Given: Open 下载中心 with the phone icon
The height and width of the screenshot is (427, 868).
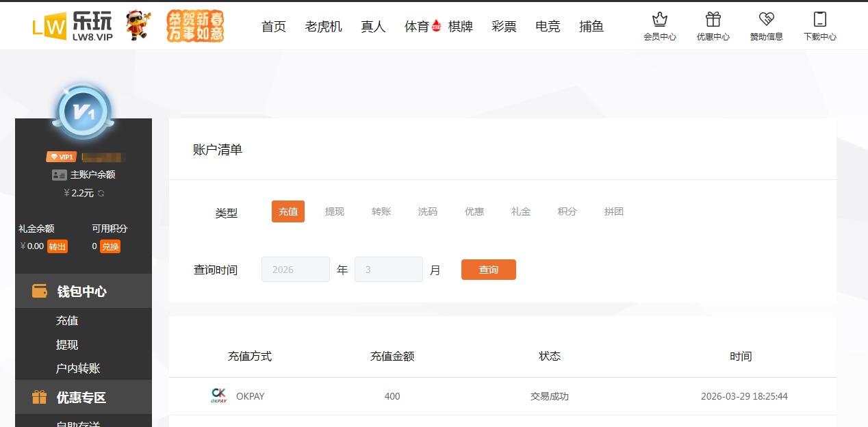Looking at the screenshot, I should [x=819, y=25].
